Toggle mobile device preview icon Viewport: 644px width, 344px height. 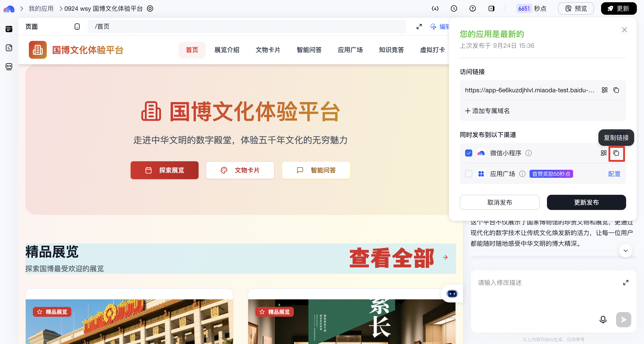coord(77,27)
